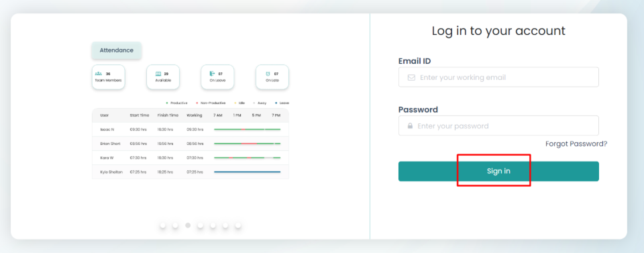Select the fifth carousel dot
The height and width of the screenshot is (253, 644).
click(213, 225)
